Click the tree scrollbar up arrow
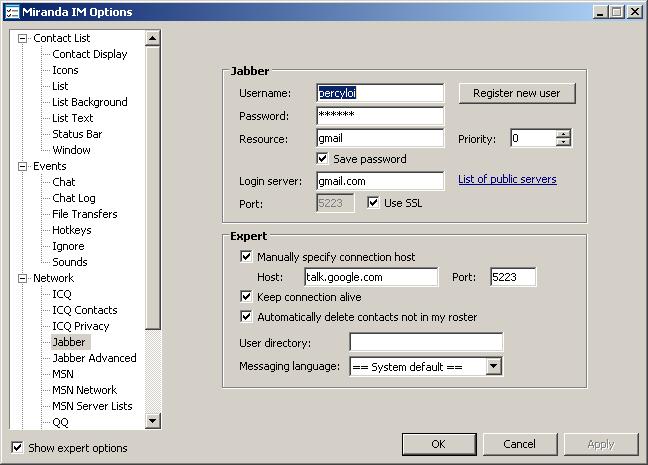This screenshot has height=465, width=648. pos(152,38)
